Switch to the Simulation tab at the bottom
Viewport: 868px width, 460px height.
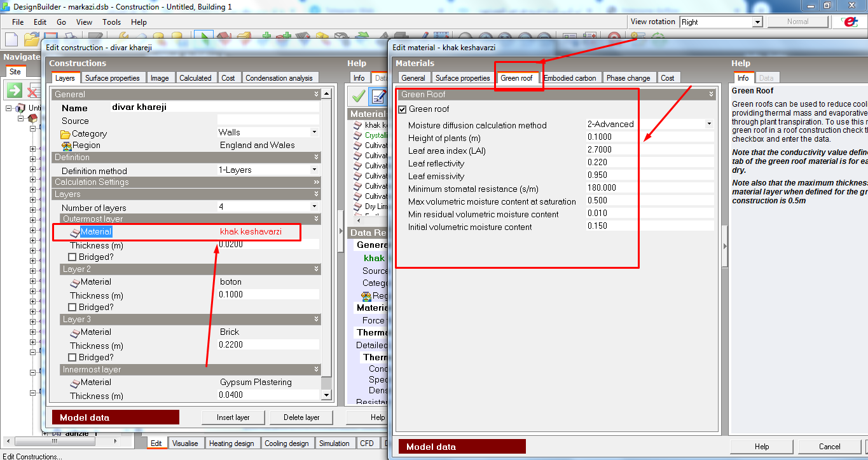tap(334, 443)
